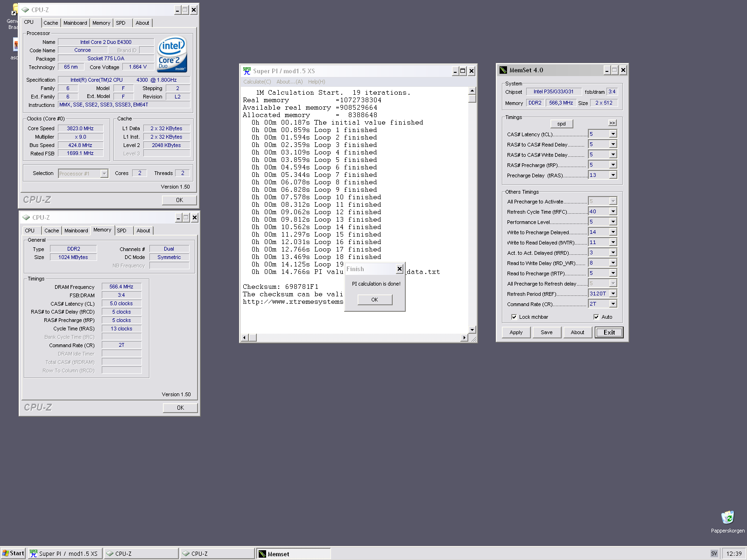747x560 pixels.
Task: Click About button in MemSet
Action: pyautogui.click(x=578, y=332)
